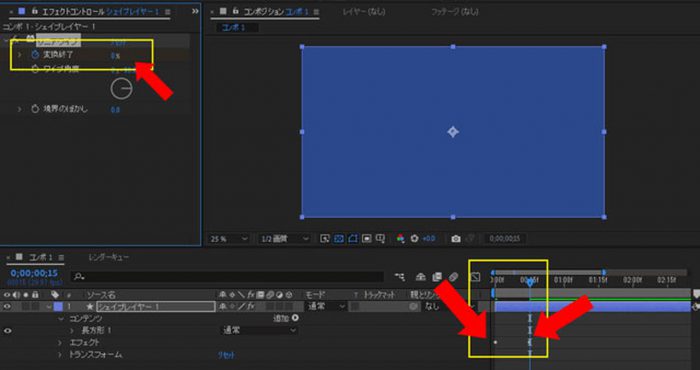The width and height of the screenshot is (700, 370).
Task: Toggle shy switch on シェイプレイヤー 1
Action: (x=221, y=307)
